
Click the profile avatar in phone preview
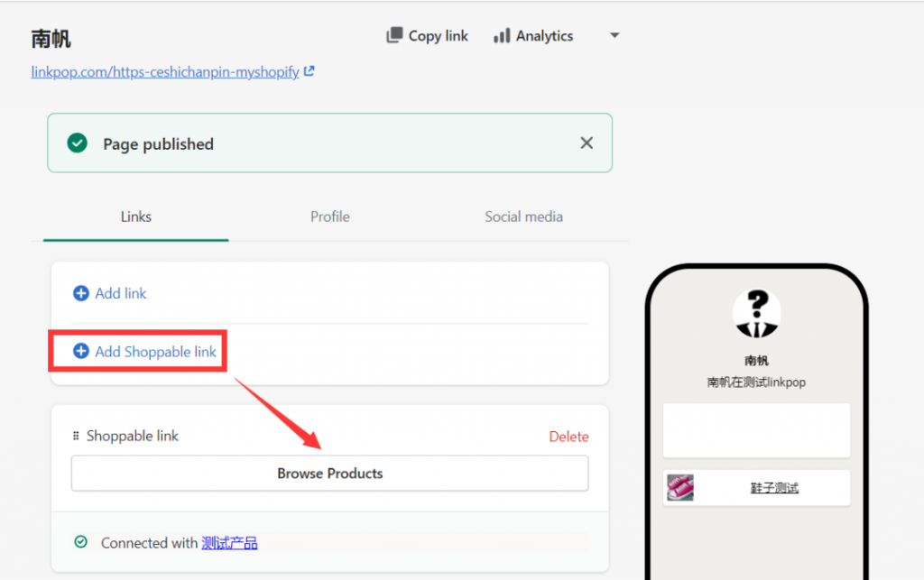pos(757,313)
